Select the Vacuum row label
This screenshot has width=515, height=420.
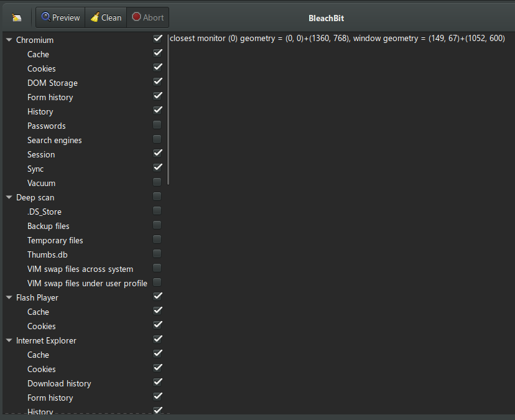(42, 184)
